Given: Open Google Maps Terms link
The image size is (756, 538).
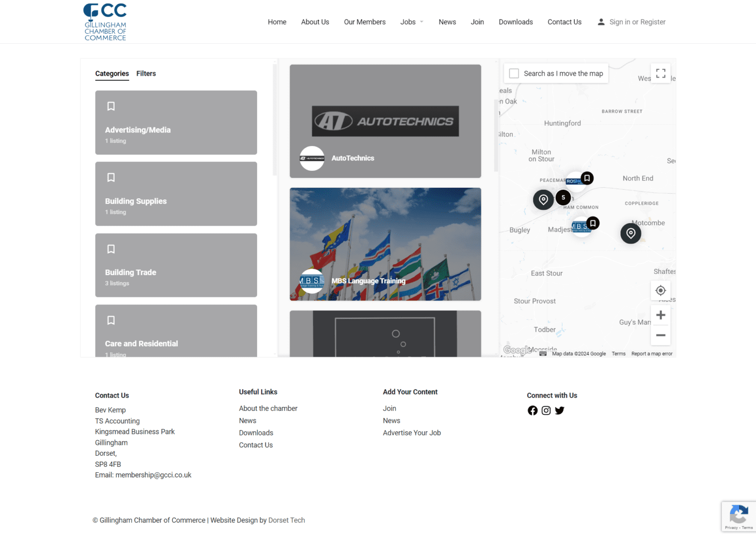Looking at the screenshot, I should click(x=618, y=354).
